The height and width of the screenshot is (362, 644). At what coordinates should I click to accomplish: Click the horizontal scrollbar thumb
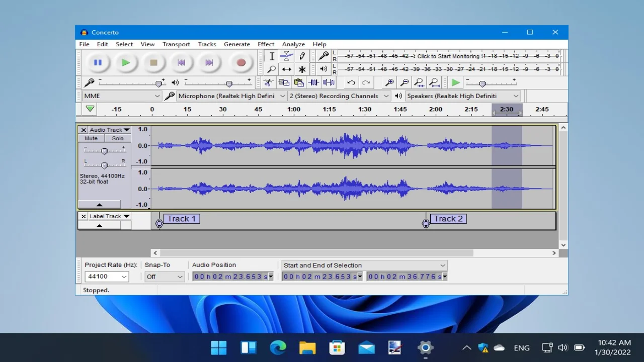coord(316,253)
